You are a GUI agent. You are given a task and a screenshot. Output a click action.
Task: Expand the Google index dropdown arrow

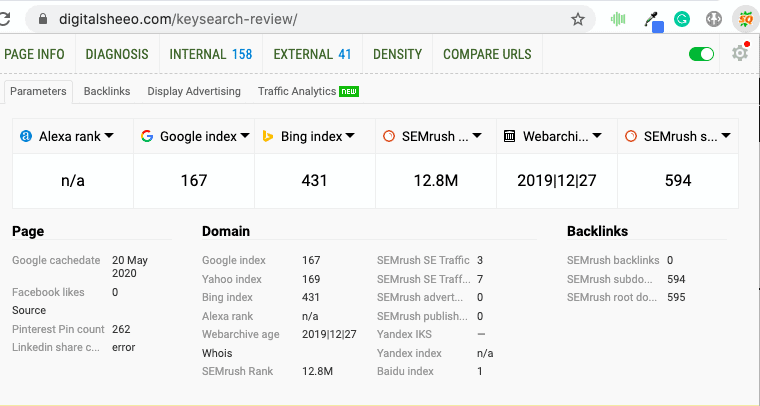click(245, 136)
